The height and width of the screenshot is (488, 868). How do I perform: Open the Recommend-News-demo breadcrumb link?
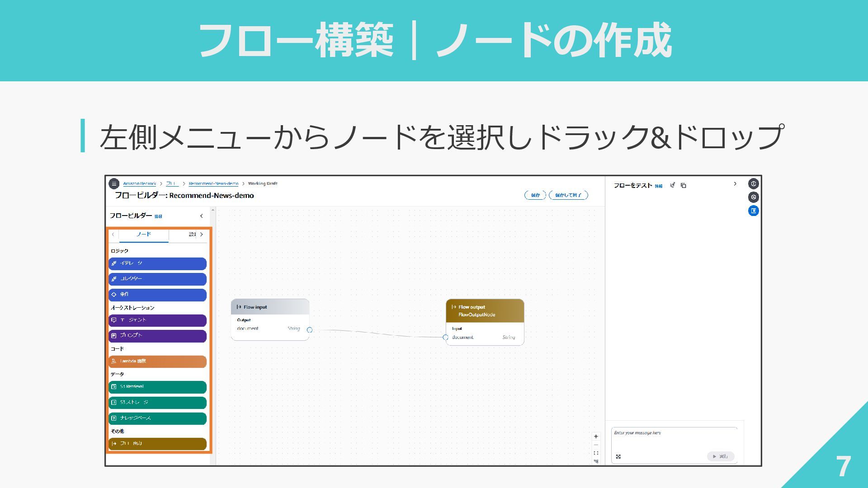213,183
